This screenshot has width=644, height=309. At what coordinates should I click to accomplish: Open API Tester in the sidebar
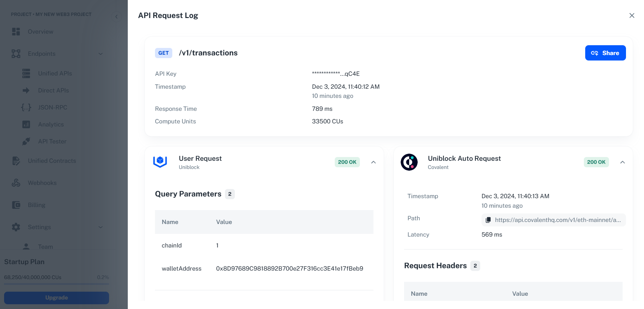[x=52, y=141]
